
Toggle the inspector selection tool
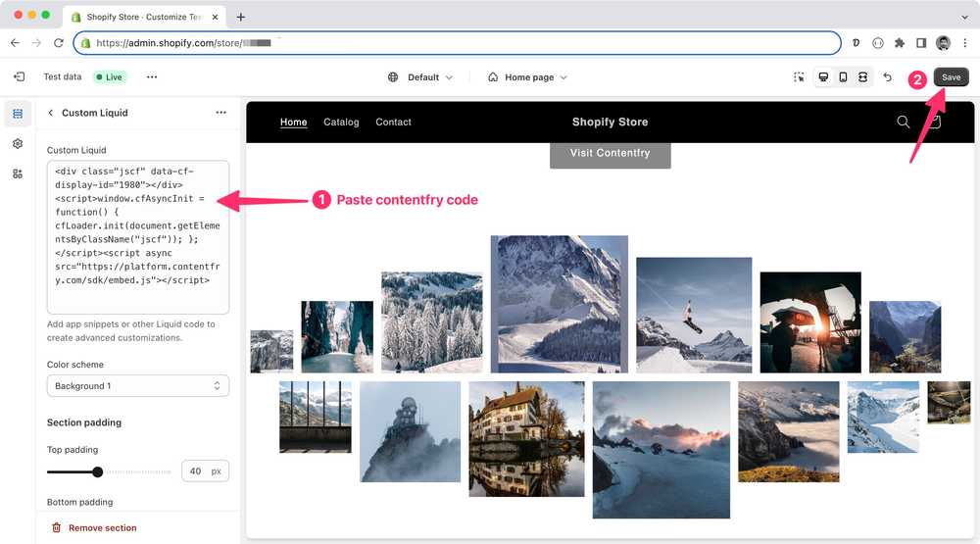799,77
